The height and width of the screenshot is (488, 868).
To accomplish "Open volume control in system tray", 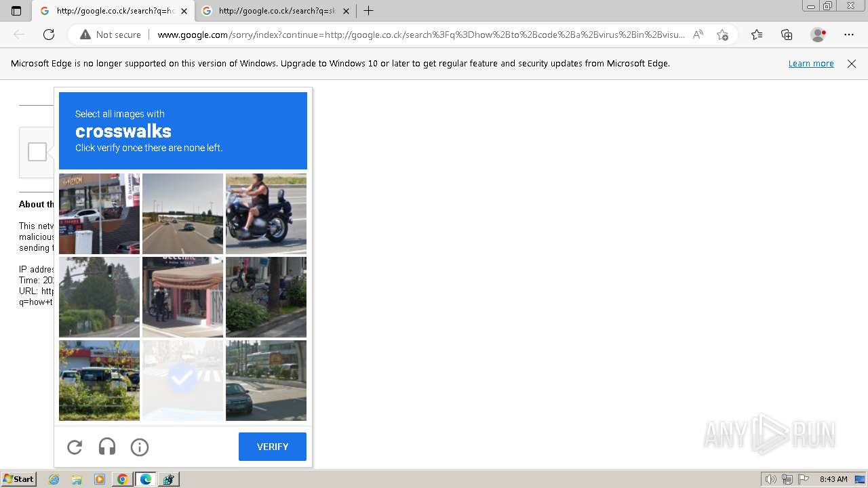I will tap(771, 479).
